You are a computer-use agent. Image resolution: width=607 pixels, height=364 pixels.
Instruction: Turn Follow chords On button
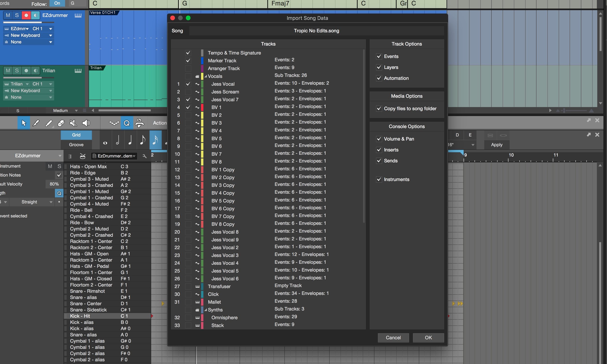pos(57,3)
